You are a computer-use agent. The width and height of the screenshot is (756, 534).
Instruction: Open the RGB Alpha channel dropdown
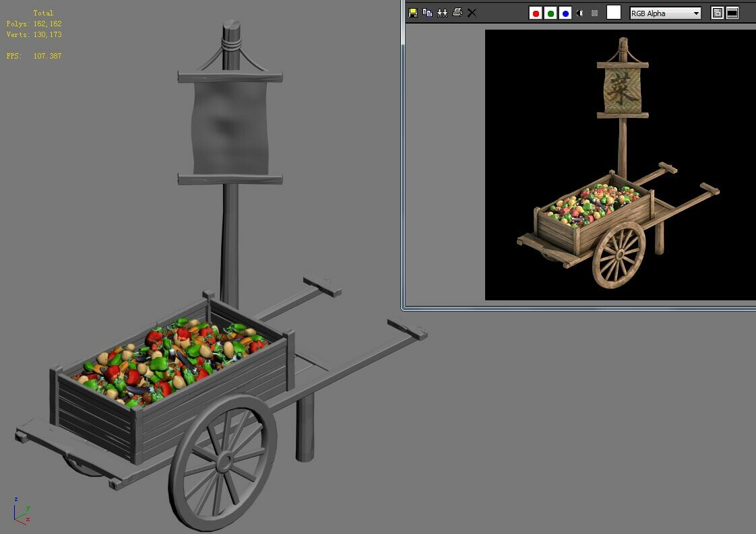pyautogui.click(x=665, y=13)
